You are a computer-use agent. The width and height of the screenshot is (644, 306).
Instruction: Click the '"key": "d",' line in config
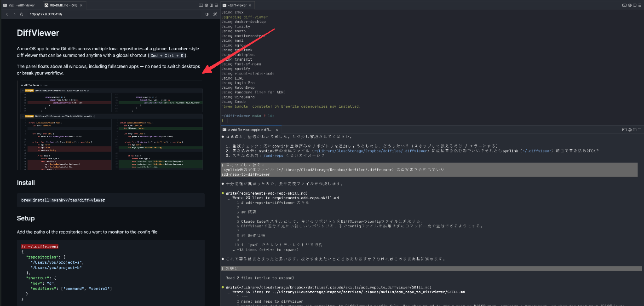click(x=43, y=283)
